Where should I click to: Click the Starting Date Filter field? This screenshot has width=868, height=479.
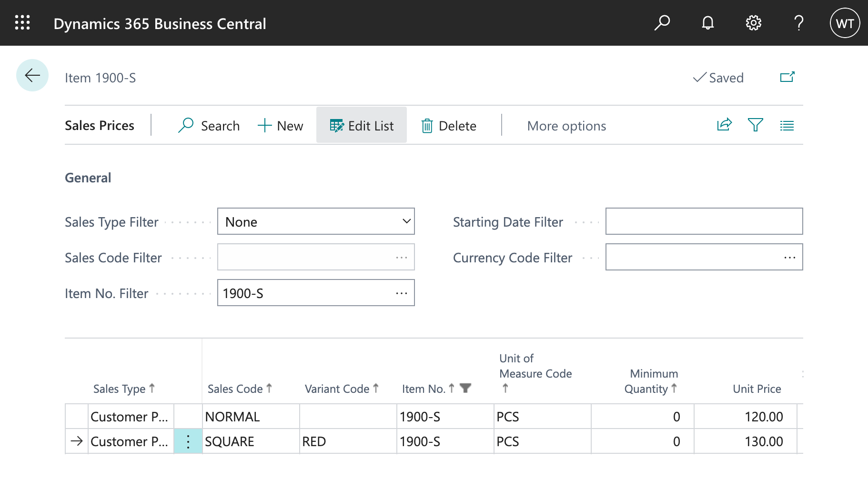click(704, 221)
